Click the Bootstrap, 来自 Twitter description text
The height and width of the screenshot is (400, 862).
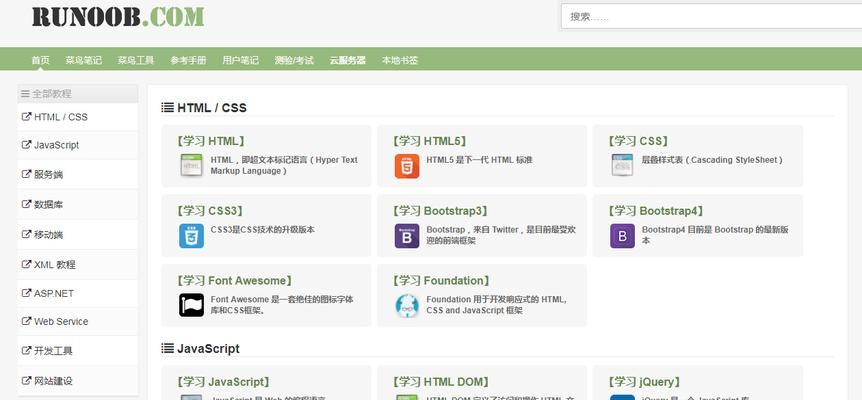click(501, 235)
